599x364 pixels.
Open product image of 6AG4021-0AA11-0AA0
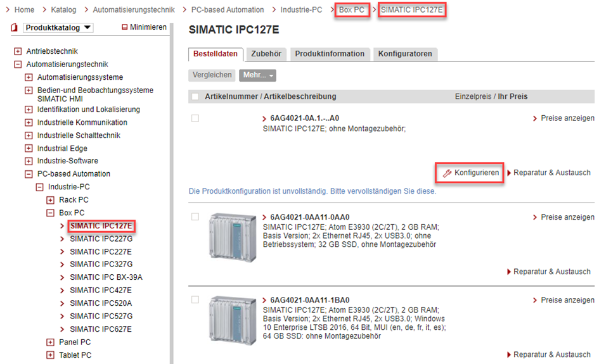tap(233, 237)
